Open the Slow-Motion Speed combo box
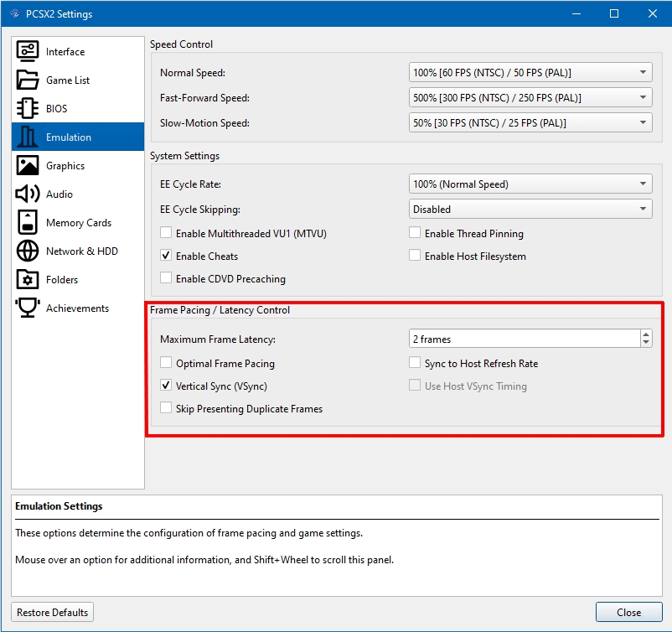The image size is (672, 632). tap(530, 123)
